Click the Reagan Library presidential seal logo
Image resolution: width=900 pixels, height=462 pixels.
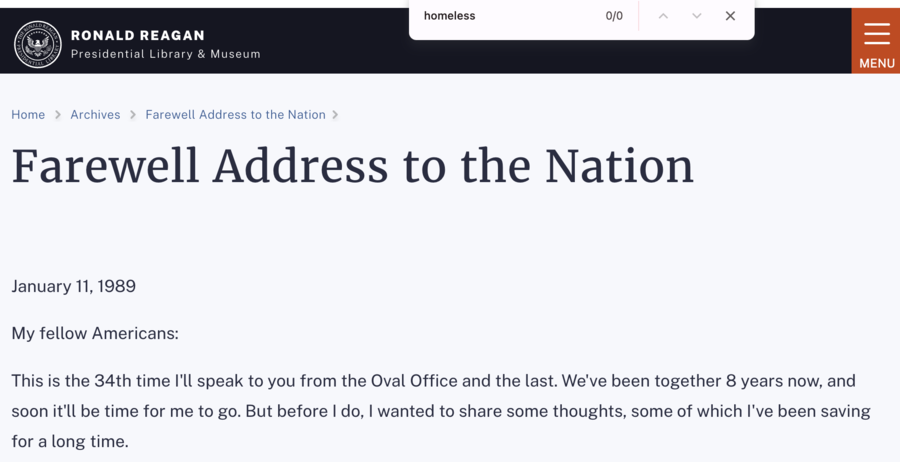click(38, 44)
